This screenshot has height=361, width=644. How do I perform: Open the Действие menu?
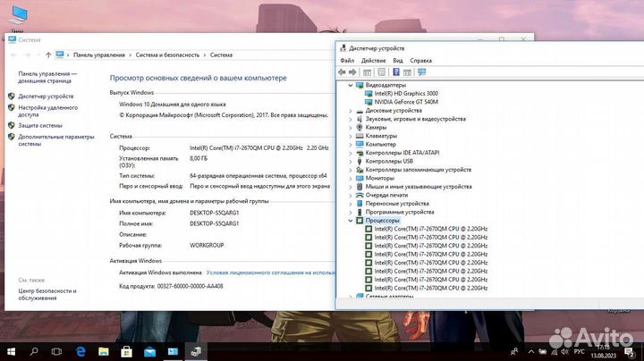pyautogui.click(x=373, y=60)
